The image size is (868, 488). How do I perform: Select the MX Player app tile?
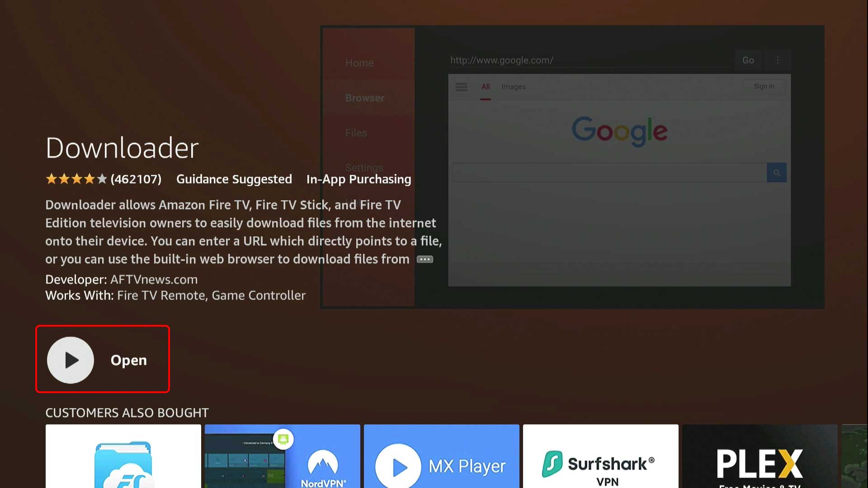tap(441, 456)
